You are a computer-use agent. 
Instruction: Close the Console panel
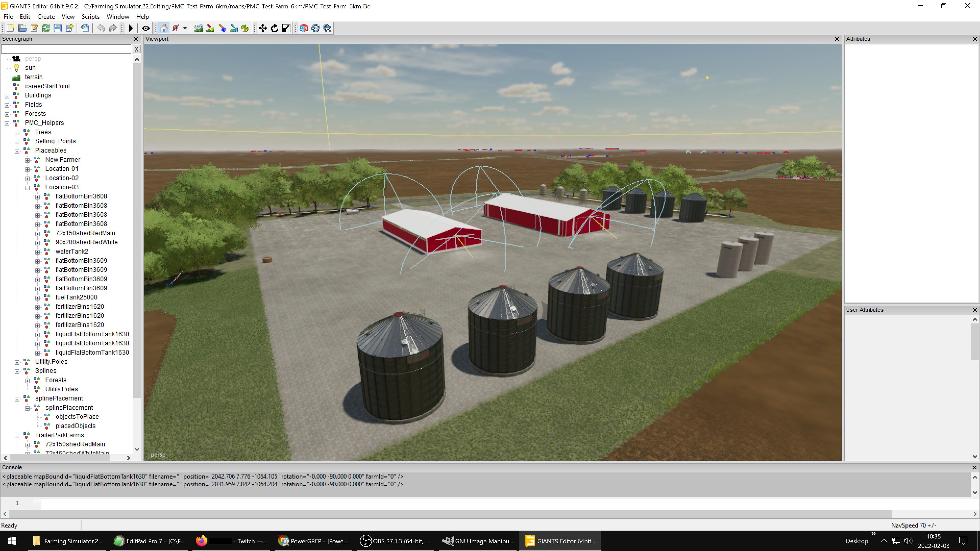point(975,467)
